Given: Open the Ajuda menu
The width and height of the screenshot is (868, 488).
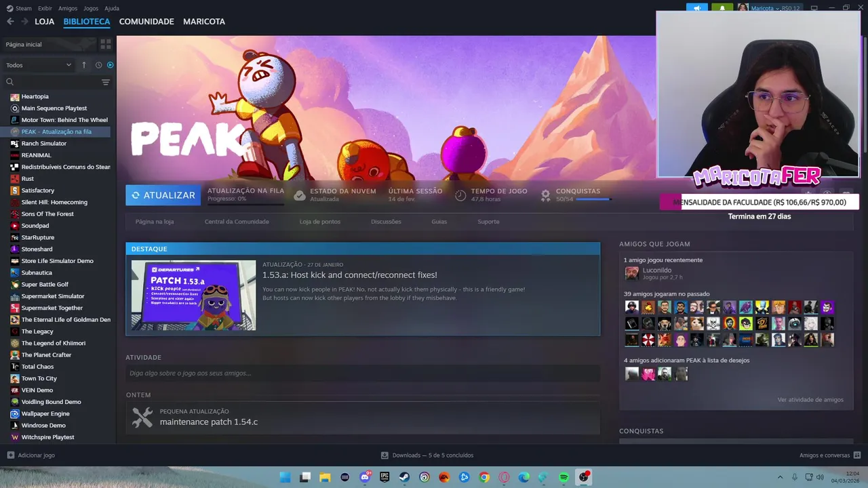Looking at the screenshot, I should click(112, 8).
